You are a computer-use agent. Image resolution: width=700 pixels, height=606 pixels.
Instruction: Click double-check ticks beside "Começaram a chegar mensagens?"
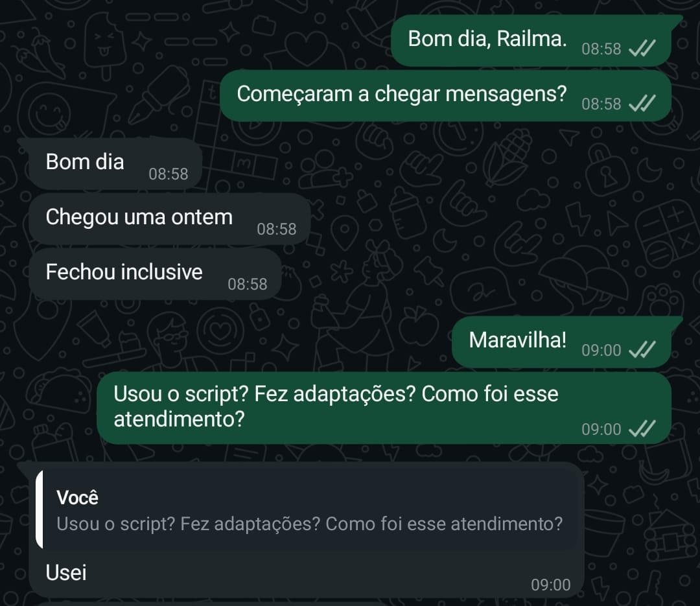[642, 104]
